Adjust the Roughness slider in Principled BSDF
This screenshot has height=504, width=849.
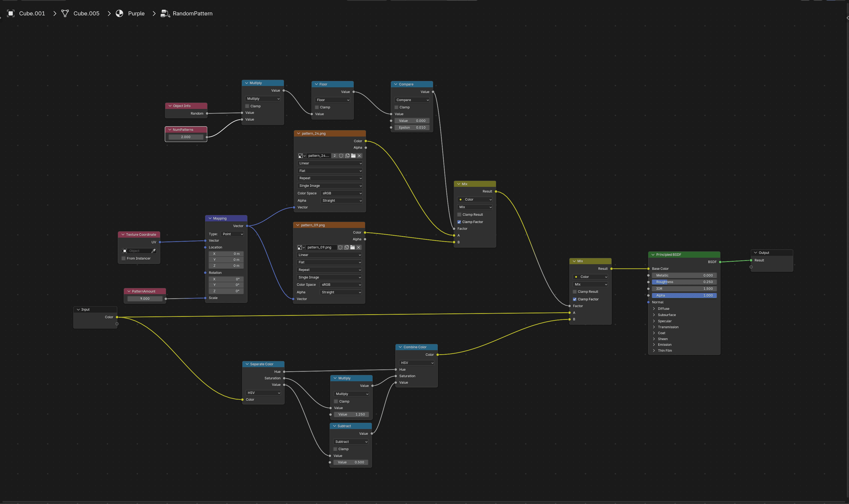(684, 282)
